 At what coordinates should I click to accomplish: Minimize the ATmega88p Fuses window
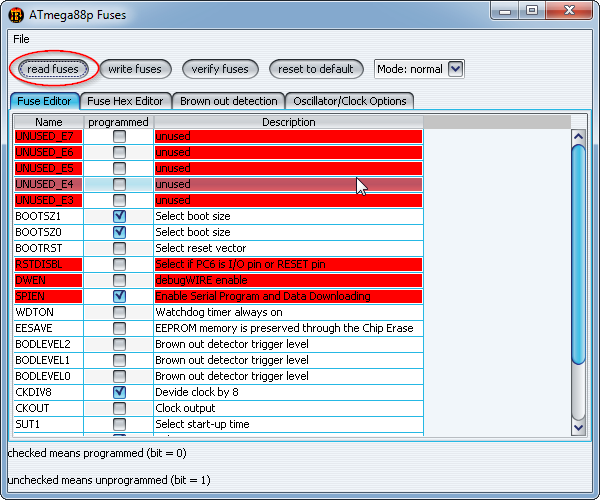tap(505, 11)
